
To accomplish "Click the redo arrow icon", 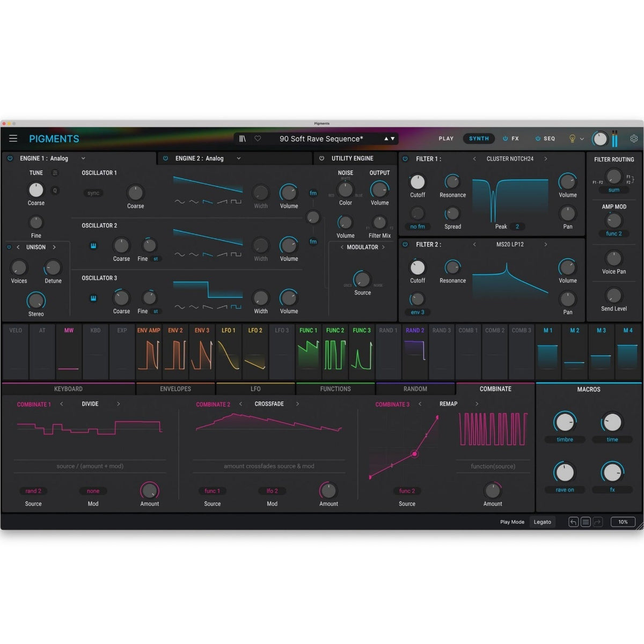I will (x=598, y=522).
